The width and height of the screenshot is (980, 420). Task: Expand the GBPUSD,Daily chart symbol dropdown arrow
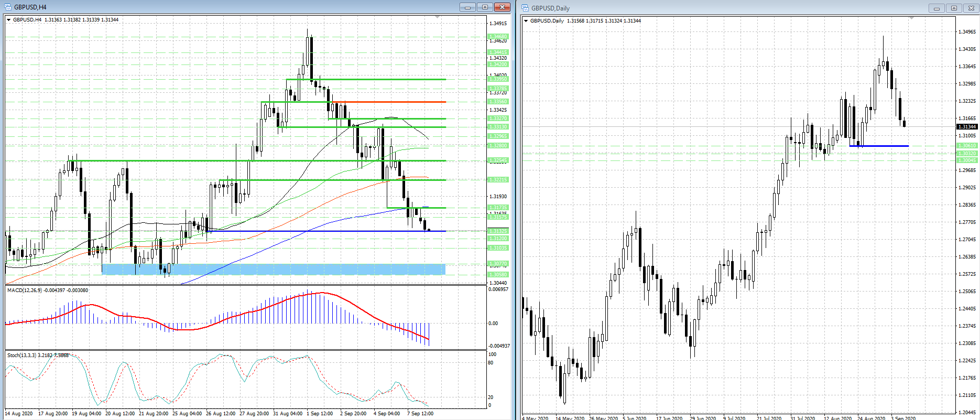point(526,21)
